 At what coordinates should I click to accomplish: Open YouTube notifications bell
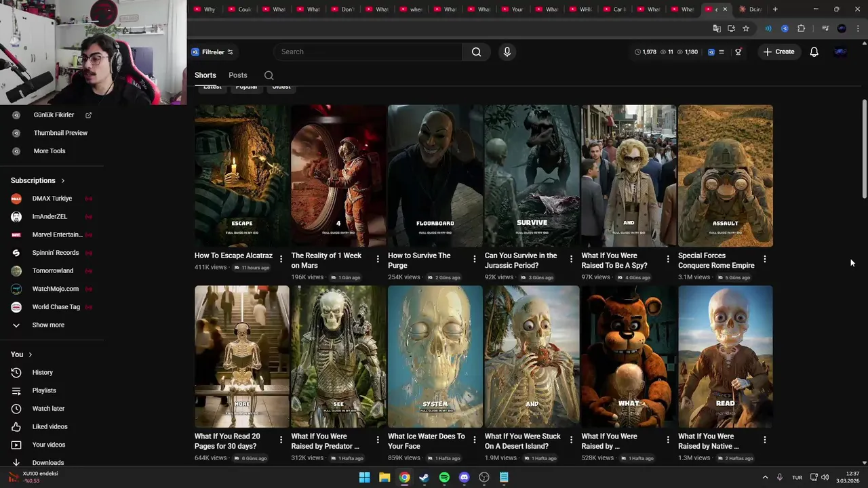[x=814, y=52]
